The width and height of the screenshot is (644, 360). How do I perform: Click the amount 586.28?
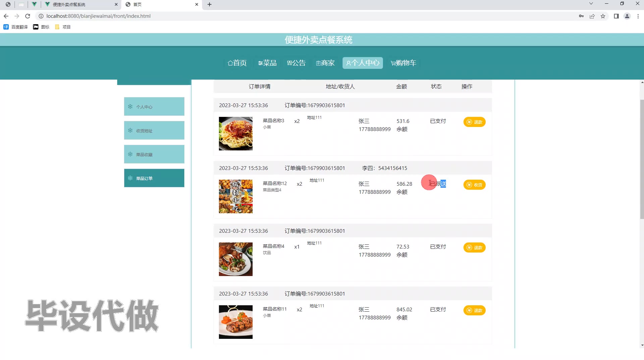coord(404,184)
